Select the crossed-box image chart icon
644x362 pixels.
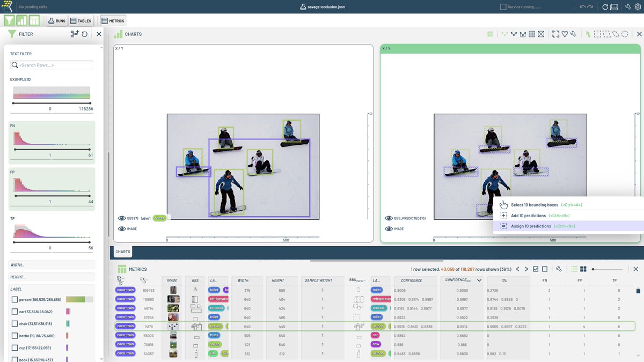(x=541, y=34)
